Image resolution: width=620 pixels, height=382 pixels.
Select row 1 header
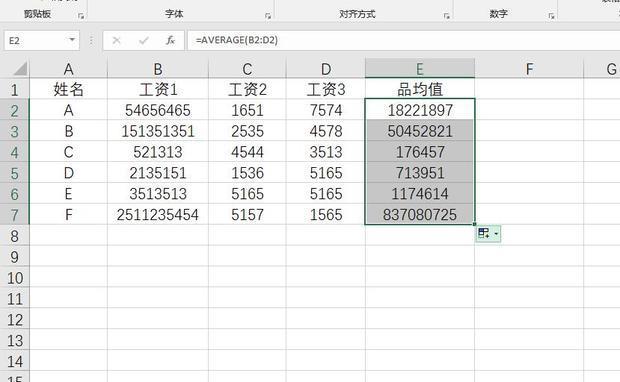15,89
